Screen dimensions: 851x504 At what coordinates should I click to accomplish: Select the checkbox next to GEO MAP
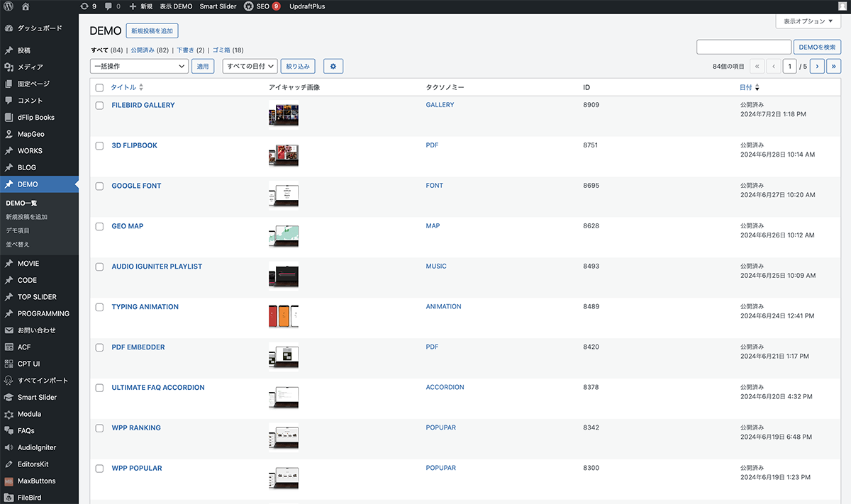[99, 227]
